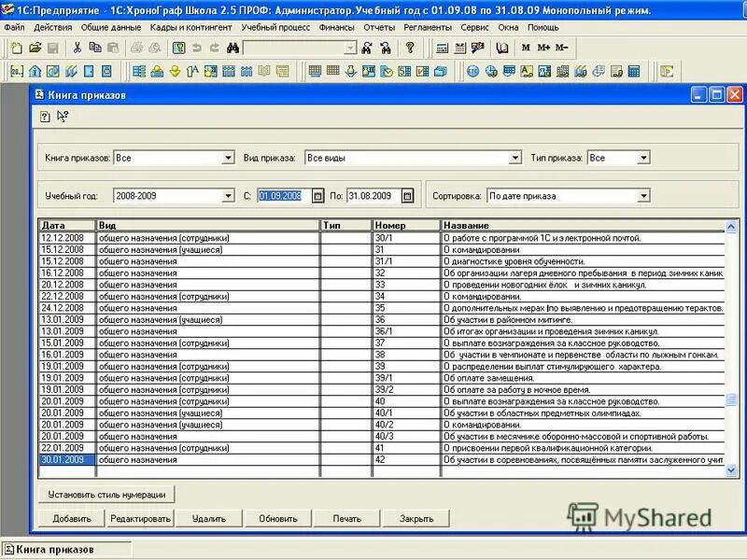
Task: Click the orders table scroll down arrow
Action: 731,470
